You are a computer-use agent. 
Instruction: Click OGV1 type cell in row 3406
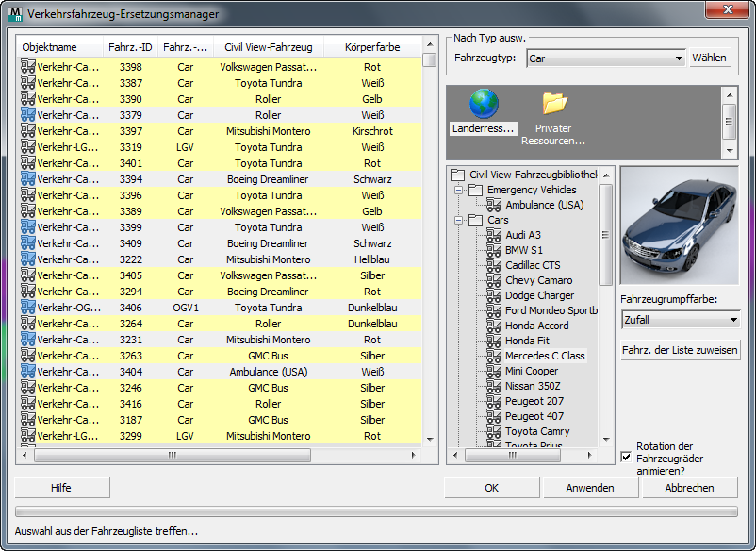186,308
